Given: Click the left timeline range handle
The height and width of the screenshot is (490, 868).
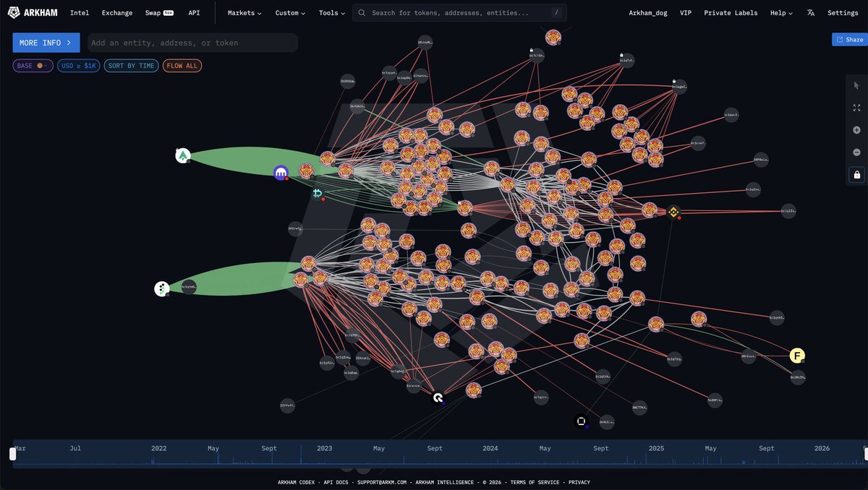Looking at the screenshot, I should click(12, 453).
